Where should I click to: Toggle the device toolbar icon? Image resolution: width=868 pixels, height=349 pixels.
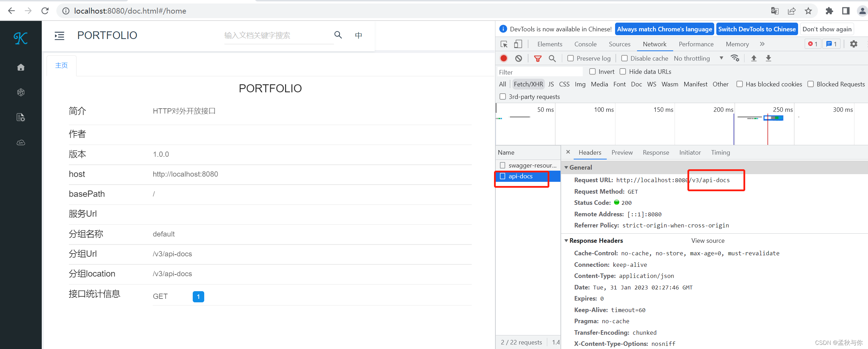(x=518, y=44)
